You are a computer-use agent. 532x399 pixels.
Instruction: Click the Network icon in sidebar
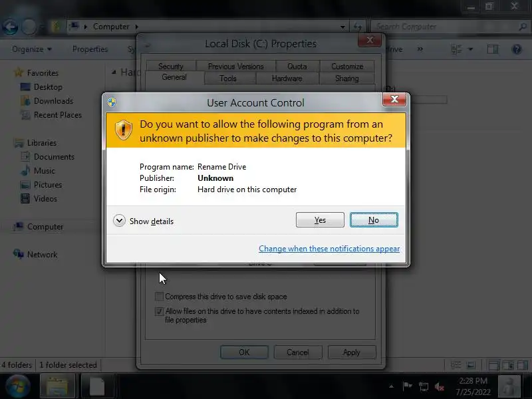pyautogui.click(x=19, y=254)
